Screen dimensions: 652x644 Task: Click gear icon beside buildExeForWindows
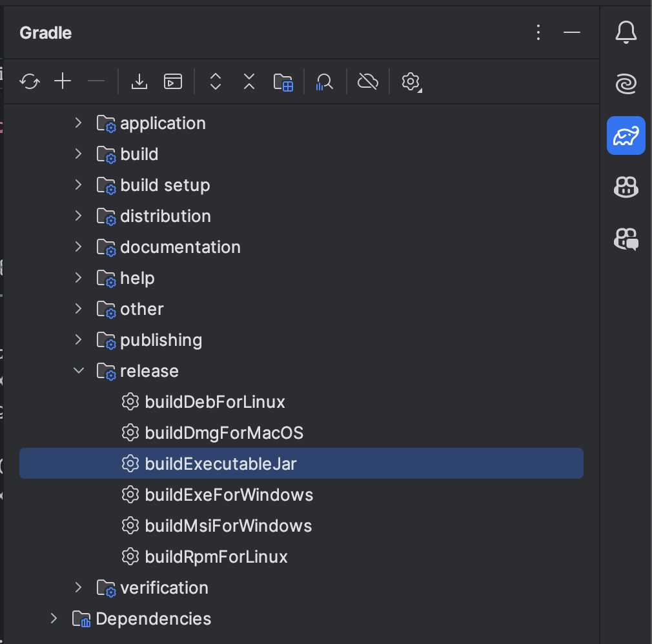click(x=130, y=495)
